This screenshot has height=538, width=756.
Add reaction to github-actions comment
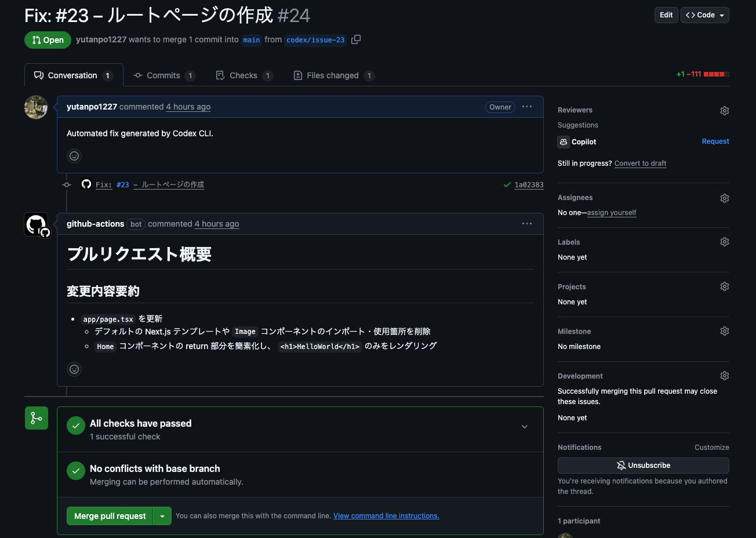pos(74,369)
